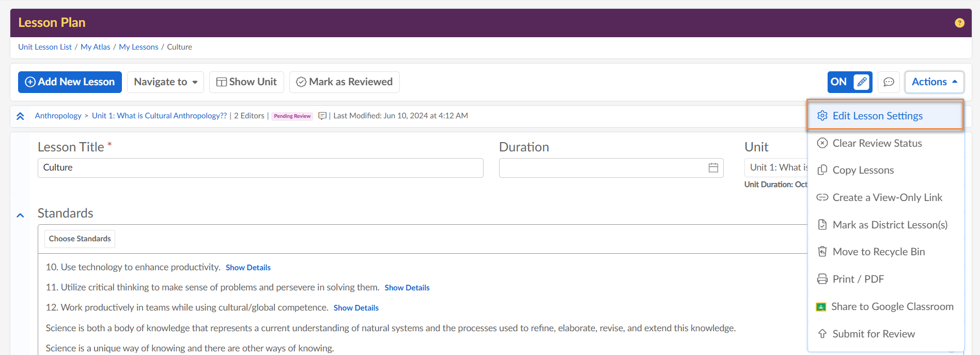980x355 pixels.
Task: Choose Copy Lessons from Actions menu
Action: tap(863, 170)
